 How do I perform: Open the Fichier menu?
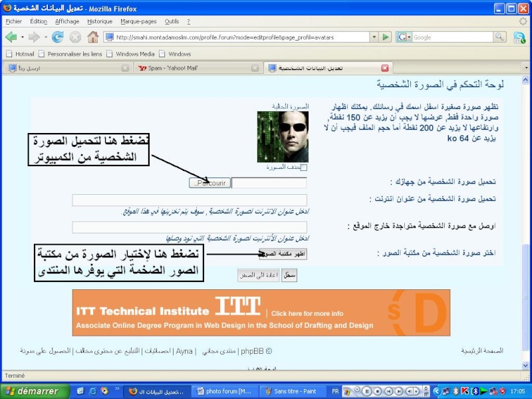(13, 21)
